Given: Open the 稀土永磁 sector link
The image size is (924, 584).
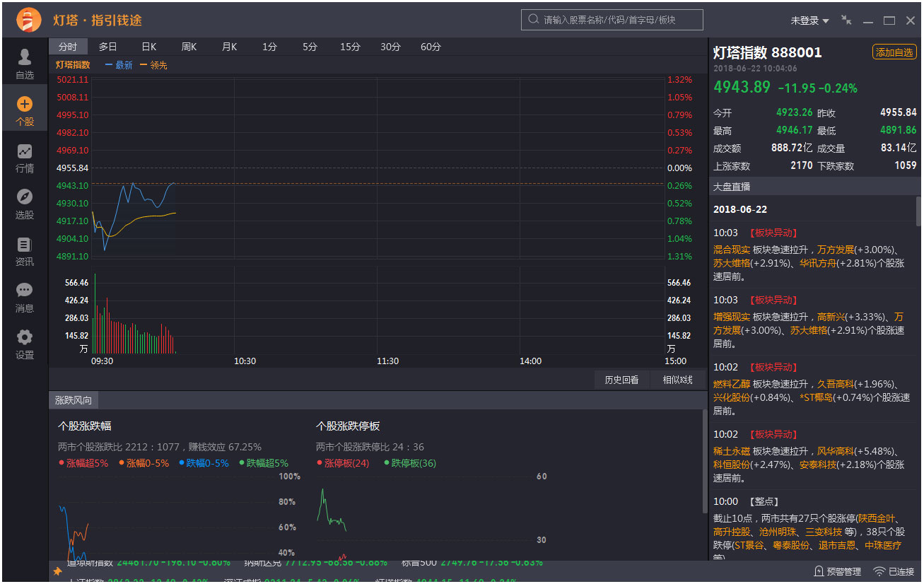Looking at the screenshot, I should (732, 451).
